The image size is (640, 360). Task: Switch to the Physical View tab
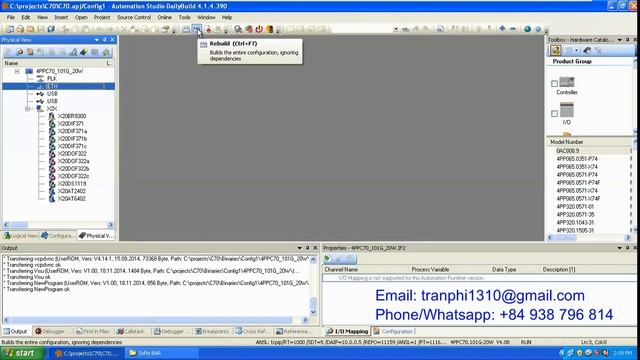coord(96,236)
